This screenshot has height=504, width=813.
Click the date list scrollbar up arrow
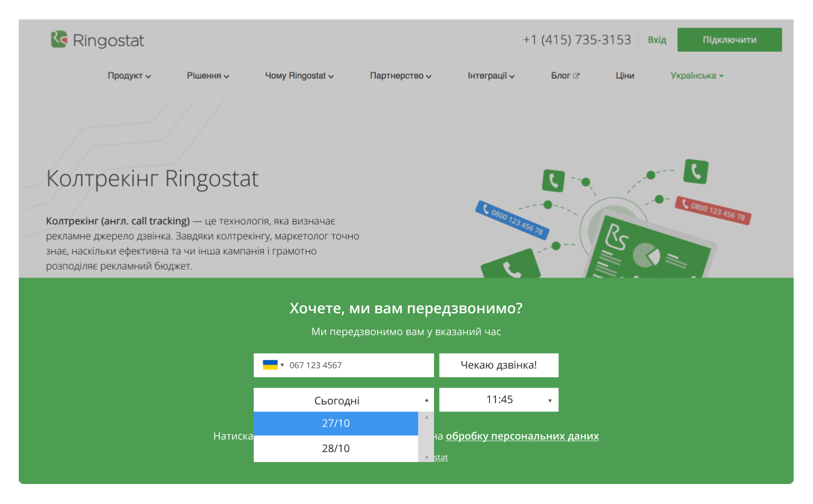427,416
